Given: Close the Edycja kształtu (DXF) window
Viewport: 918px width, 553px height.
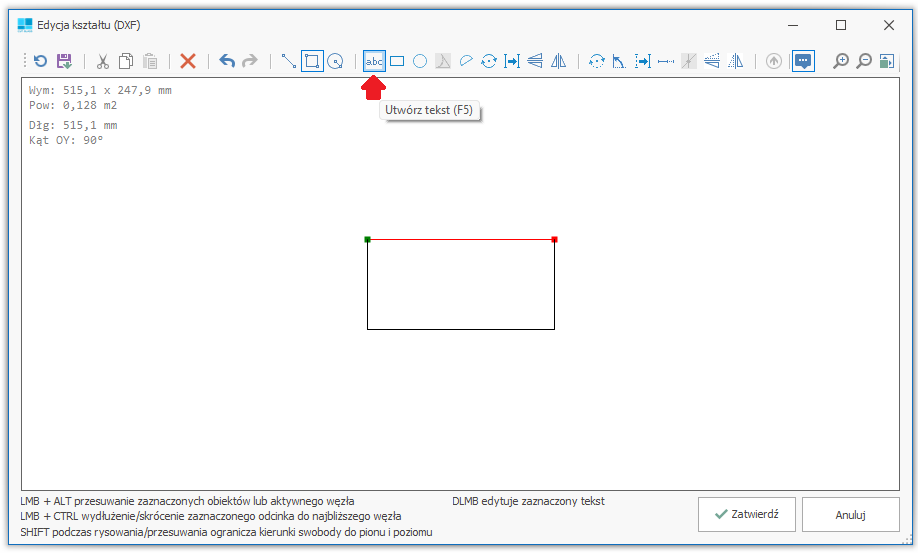Looking at the screenshot, I should pyautogui.click(x=889, y=25).
